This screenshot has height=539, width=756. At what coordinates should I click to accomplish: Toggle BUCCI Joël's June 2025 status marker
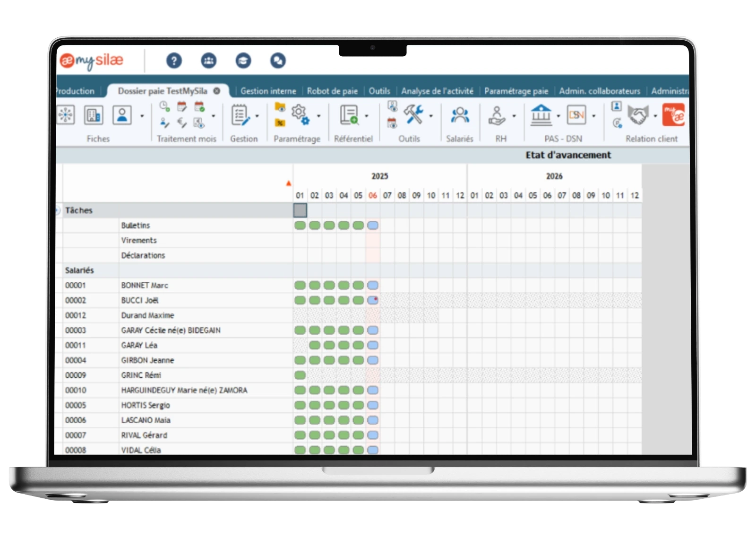point(373,300)
